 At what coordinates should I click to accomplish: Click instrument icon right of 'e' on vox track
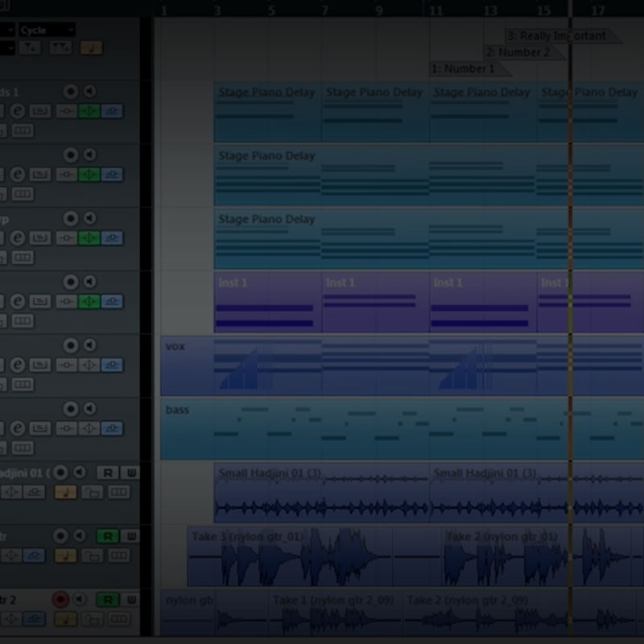pos(39,365)
